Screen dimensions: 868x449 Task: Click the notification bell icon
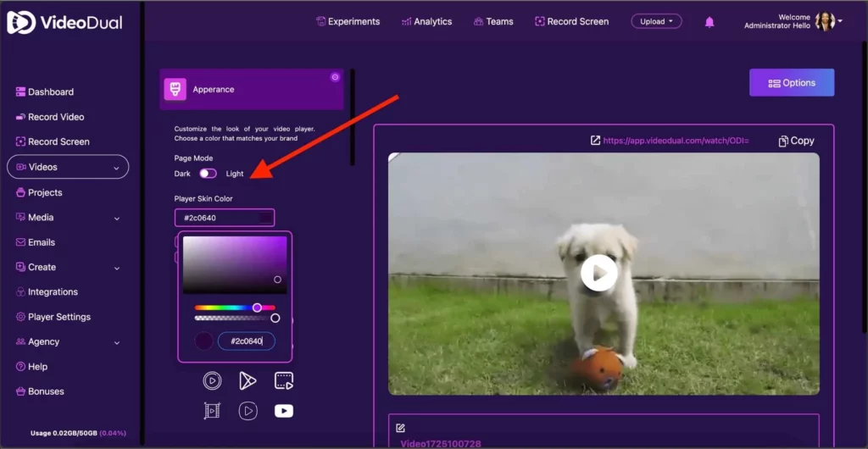[x=709, y=22]
